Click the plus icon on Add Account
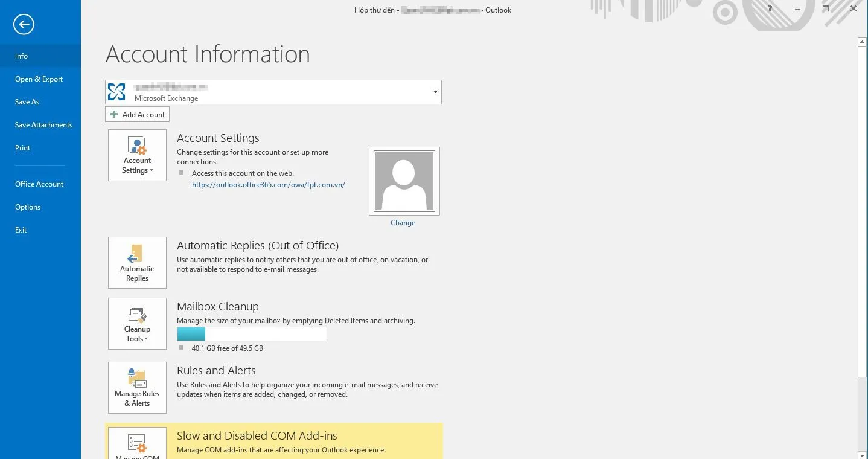Viewport: 868px width, 459px height. coord(114,114)
